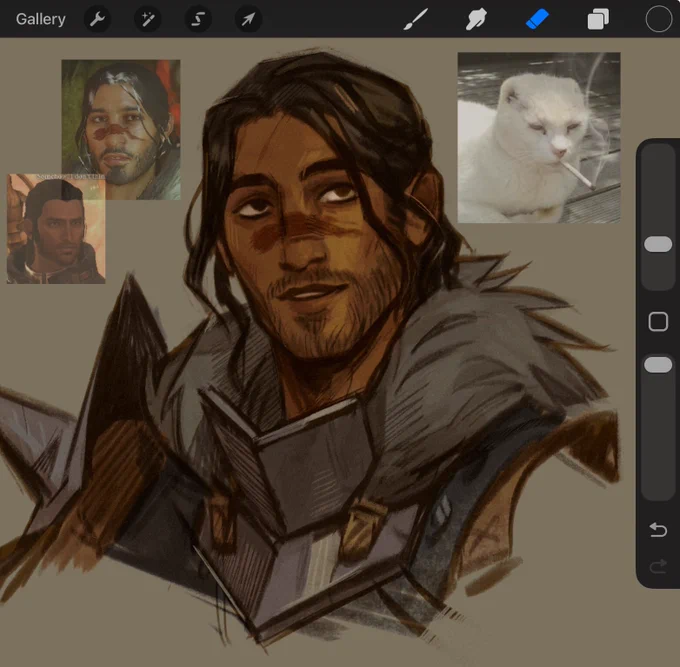Select the Brush tool
This screenshot has height=667, width=680.
415,19
